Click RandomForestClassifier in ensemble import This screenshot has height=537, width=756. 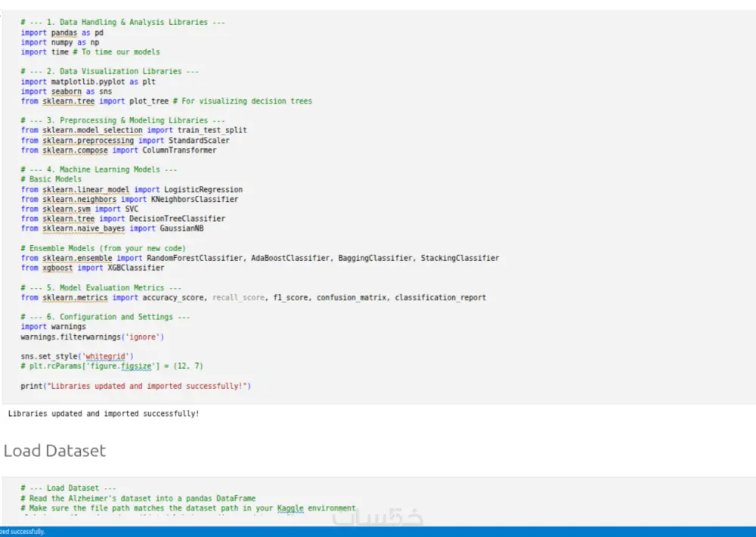tap(195, 258)
